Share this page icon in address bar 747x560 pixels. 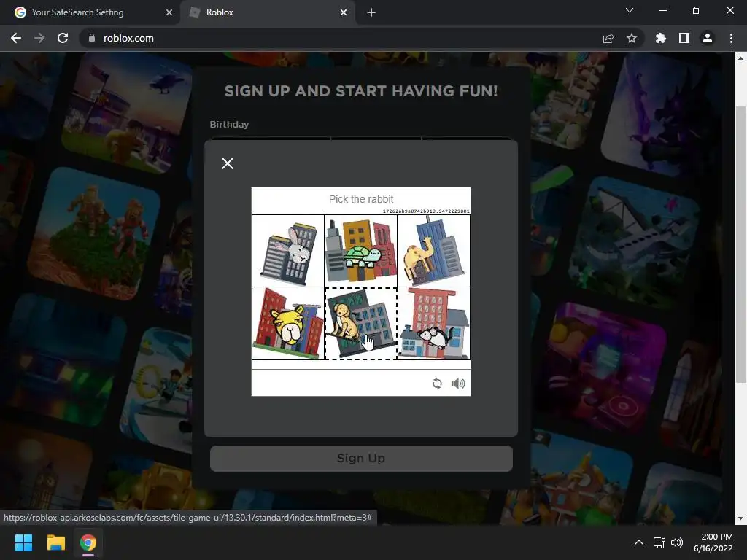(x=608, y=38)
